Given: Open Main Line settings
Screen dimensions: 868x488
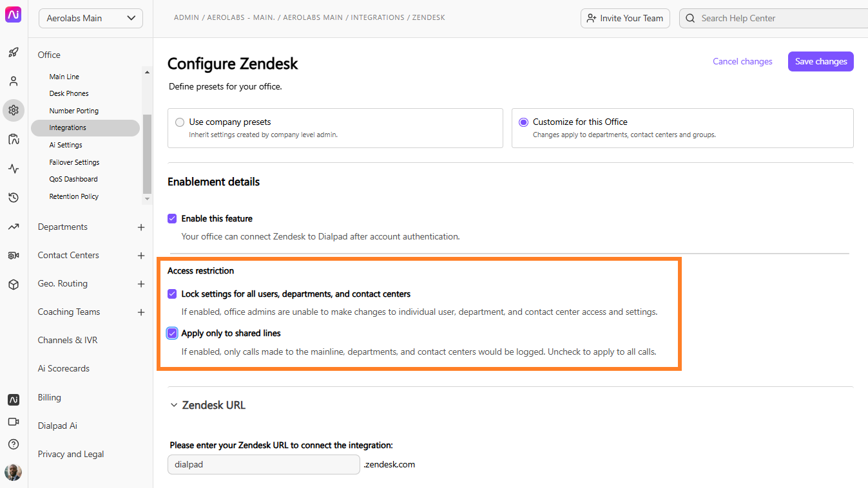Looking at the screenshot, I should [x=64, y=77].
